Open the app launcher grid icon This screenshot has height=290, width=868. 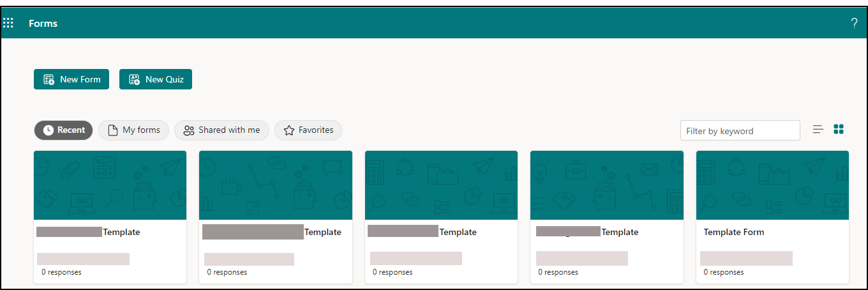[8, 24]
